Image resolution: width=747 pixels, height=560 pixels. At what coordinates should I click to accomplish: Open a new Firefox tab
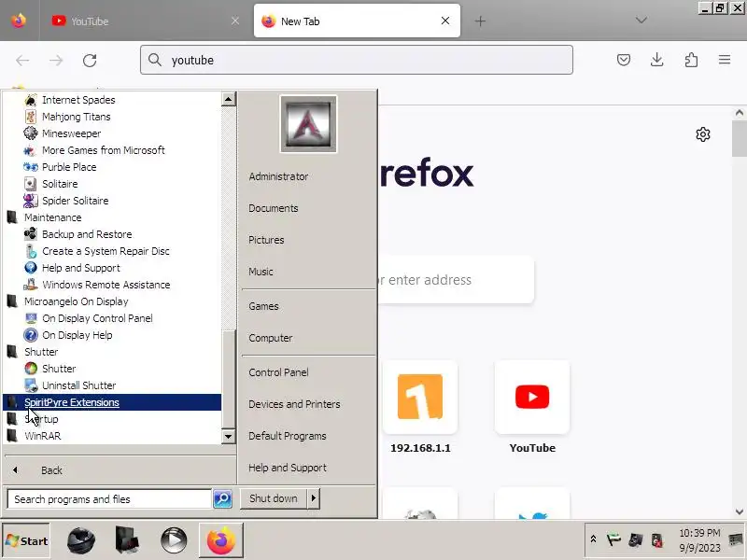point(480,21)
